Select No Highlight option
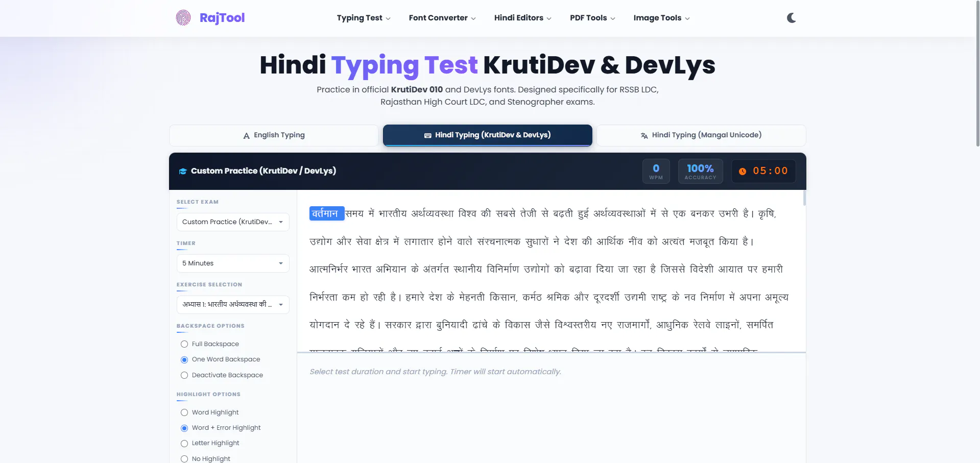This screenshot has height=463, width=980. click(x=184, y=459)
